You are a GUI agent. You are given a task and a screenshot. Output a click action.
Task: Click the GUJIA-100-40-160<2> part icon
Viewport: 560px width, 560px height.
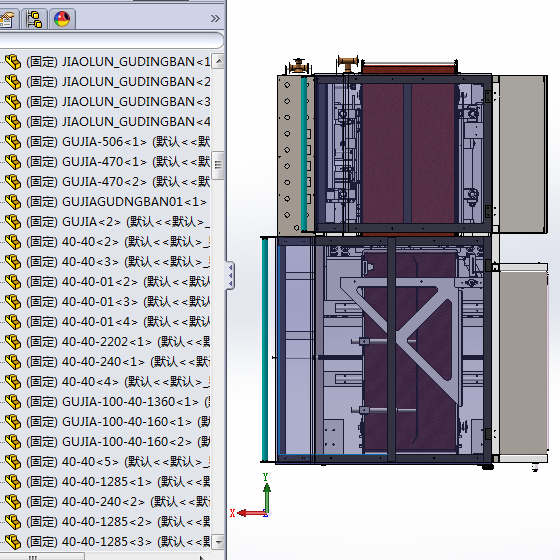point(13,442)
